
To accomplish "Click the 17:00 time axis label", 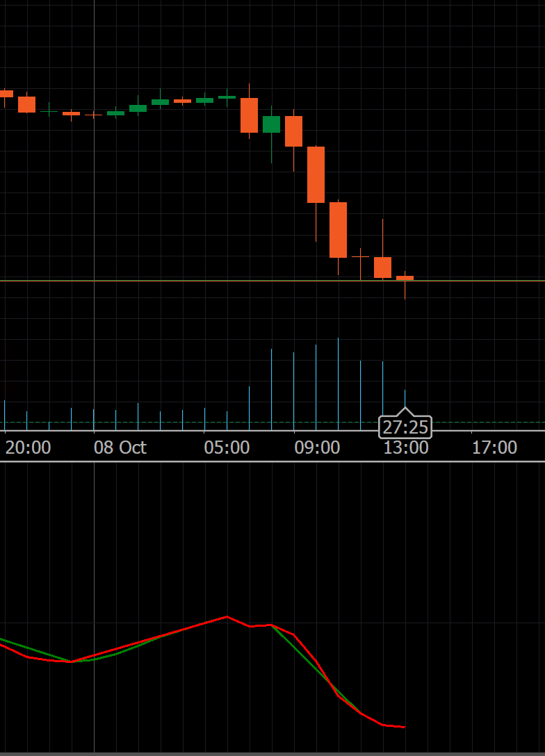I will pyautogui.click(x=494, y=447).
